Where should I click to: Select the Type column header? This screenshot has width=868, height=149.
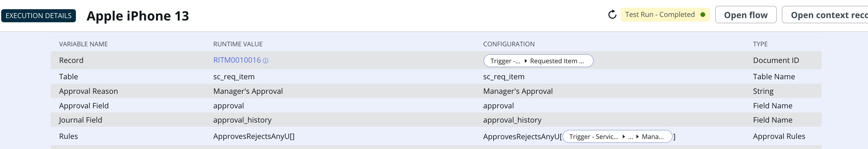pos(760,44)
